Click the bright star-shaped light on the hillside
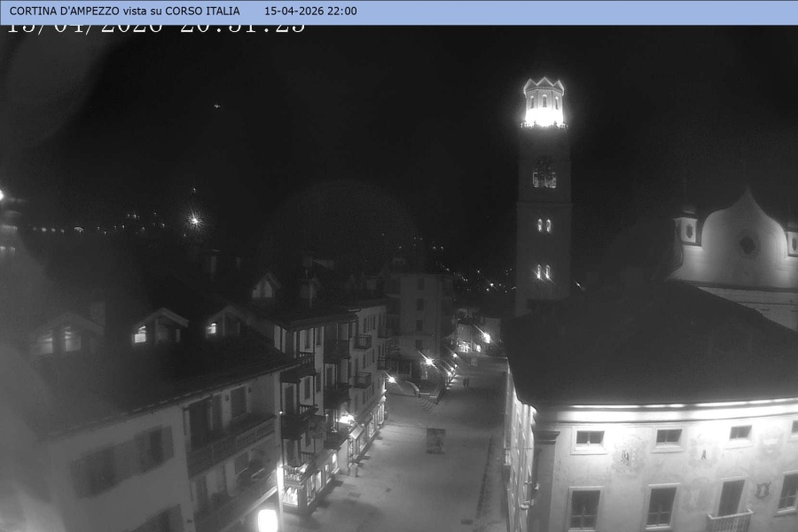This screenshot has height=532, width=798. click(194, 219)
